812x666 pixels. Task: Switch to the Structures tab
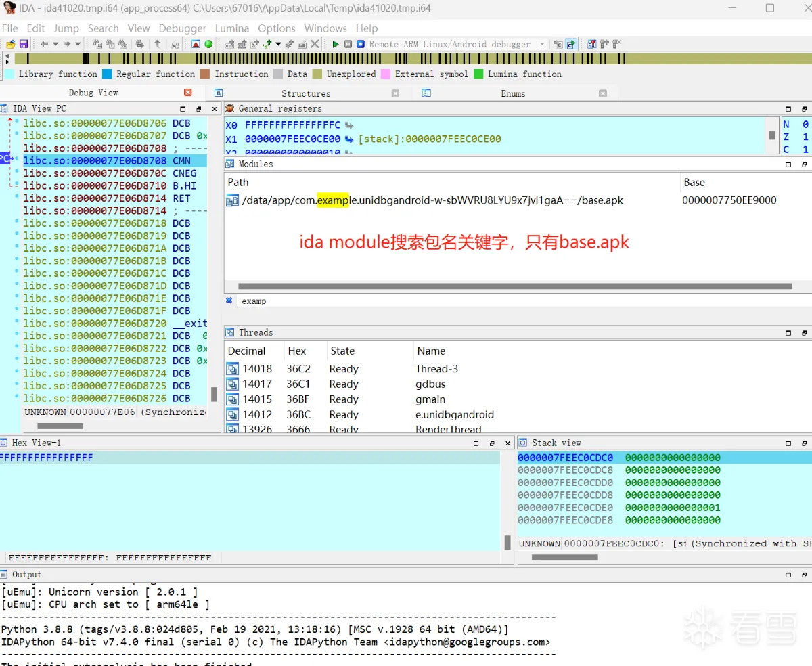click(305, 93)
